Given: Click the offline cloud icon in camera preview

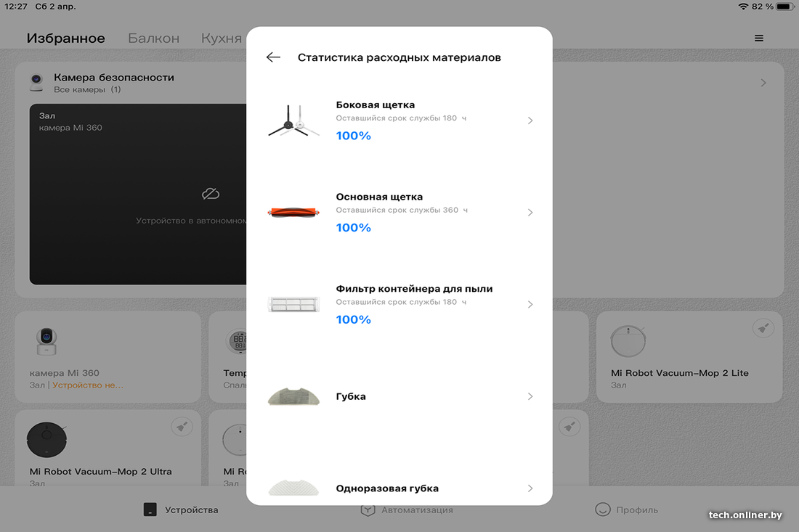Looking at the screenshot, I should pos(211,194).
